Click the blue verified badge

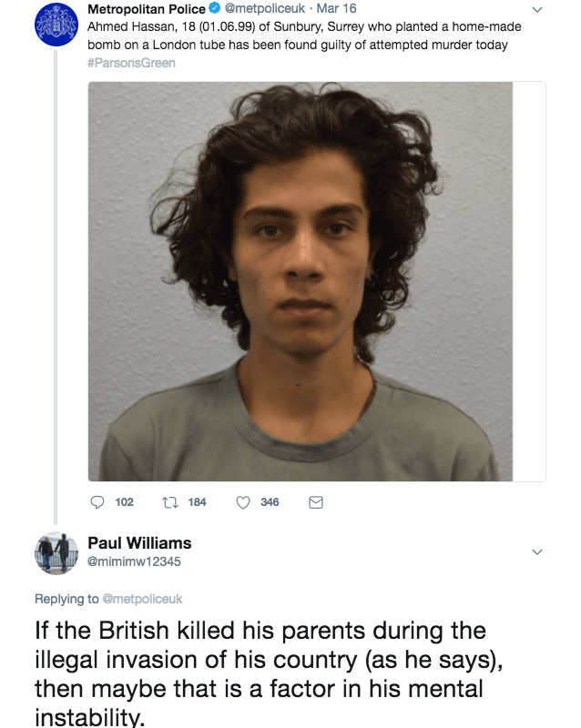tap(214, 8)
